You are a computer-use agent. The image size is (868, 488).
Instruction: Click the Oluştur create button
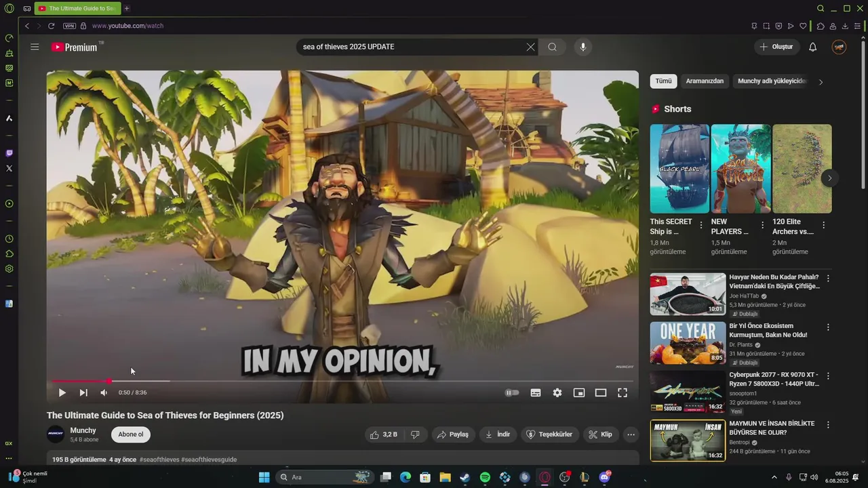coord(776,47)
